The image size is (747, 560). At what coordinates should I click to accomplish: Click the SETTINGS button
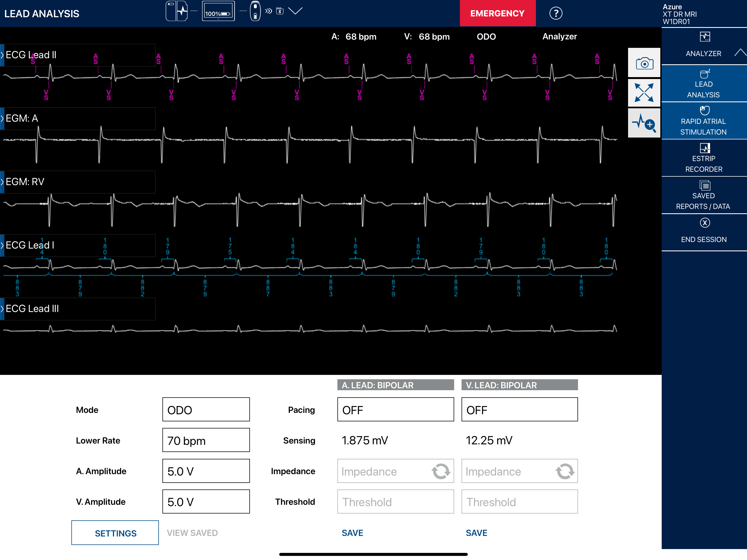[115, 533]
